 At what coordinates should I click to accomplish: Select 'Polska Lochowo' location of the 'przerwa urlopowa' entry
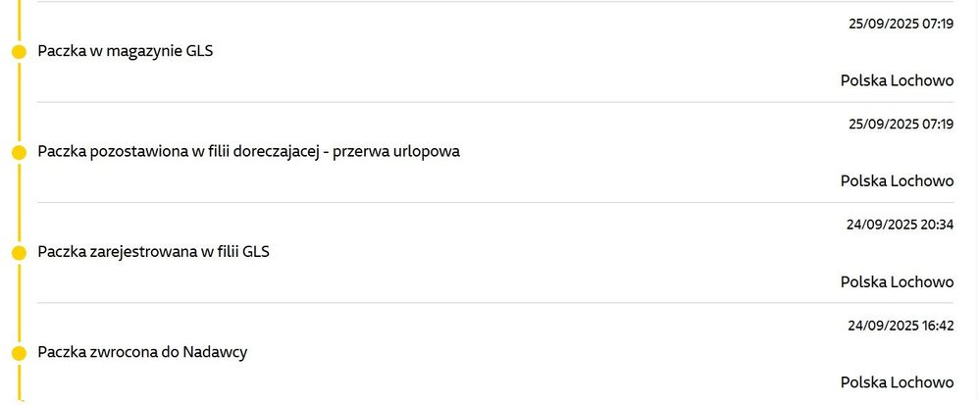(x=897, y=180)
